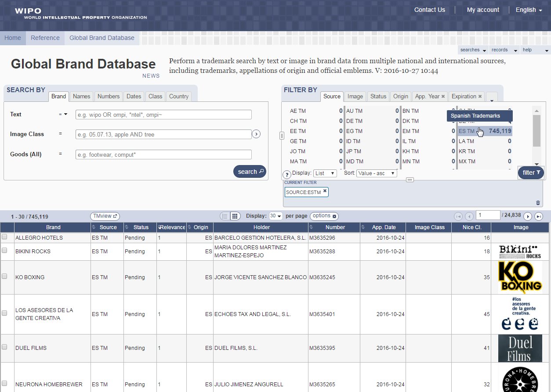Open the Contact Us link
This screenshot has width=551, height=392.
tap(430, 10)
